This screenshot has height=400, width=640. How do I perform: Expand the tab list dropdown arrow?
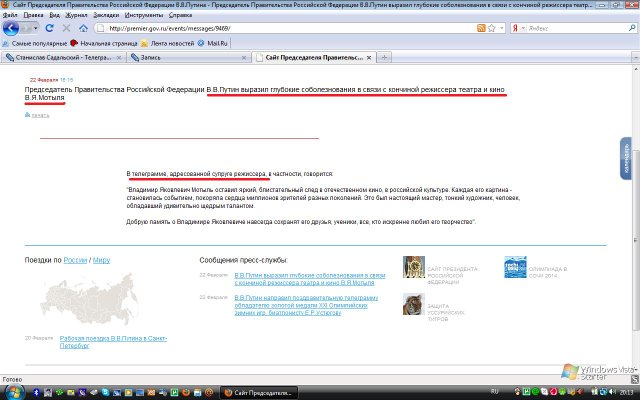coord(633,59)
